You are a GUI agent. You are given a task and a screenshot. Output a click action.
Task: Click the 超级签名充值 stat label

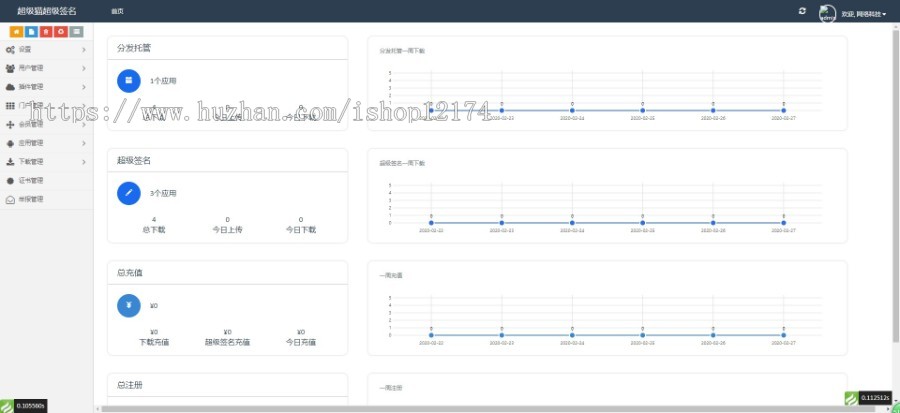[227, 342]
